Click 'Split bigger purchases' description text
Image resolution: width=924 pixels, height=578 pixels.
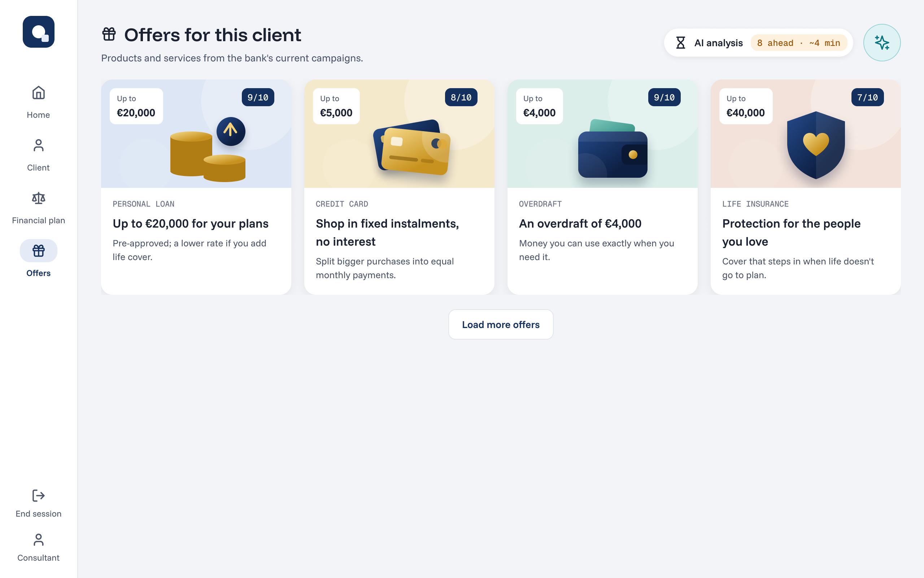(x=385, y=268)
